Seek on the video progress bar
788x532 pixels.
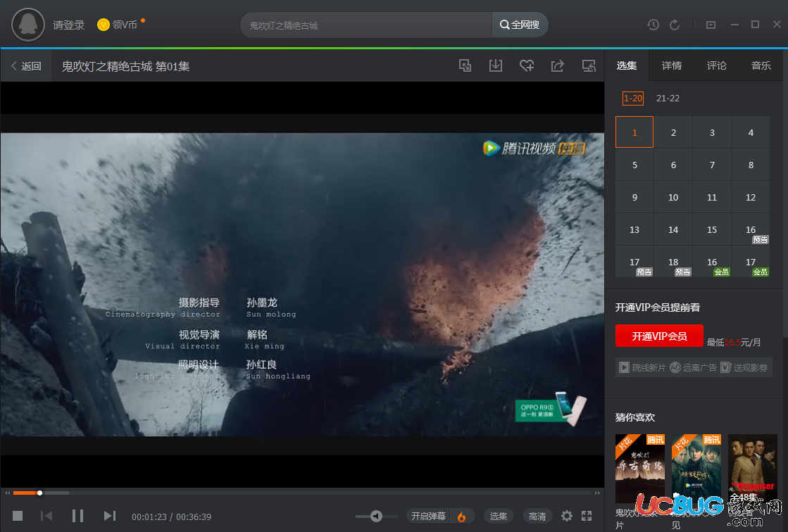303,493
